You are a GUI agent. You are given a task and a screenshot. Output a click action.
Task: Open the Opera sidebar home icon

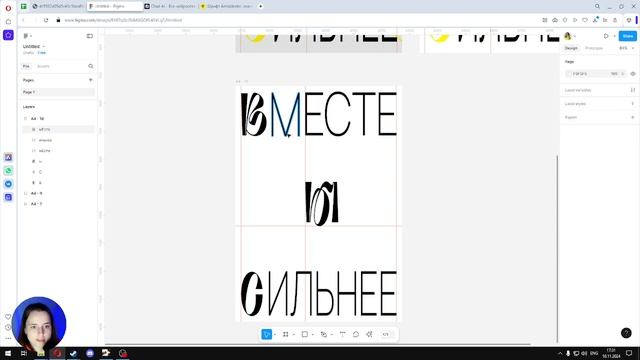point(8,22)
